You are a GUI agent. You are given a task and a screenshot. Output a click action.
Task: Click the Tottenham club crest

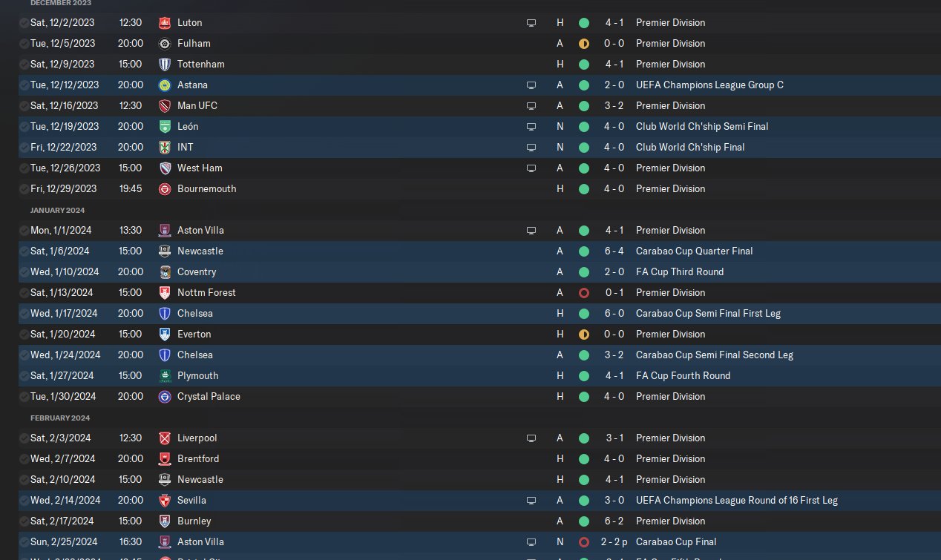pos(165,65)
